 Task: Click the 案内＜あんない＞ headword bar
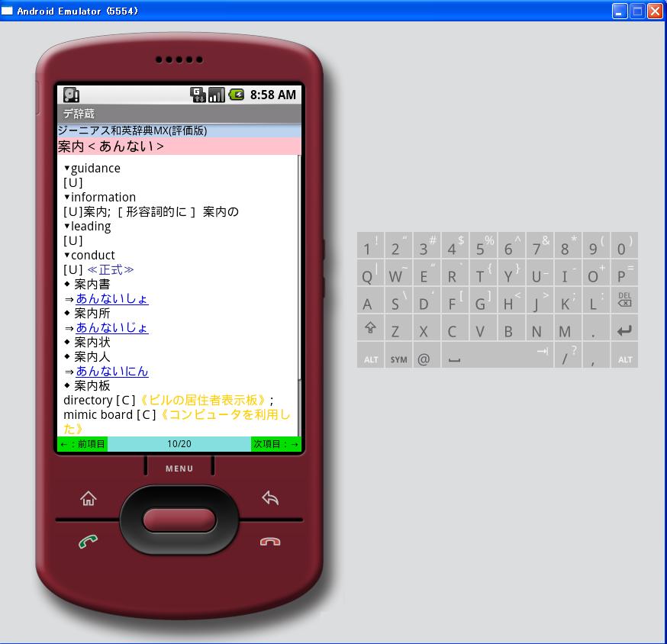[x=179, y=147]
